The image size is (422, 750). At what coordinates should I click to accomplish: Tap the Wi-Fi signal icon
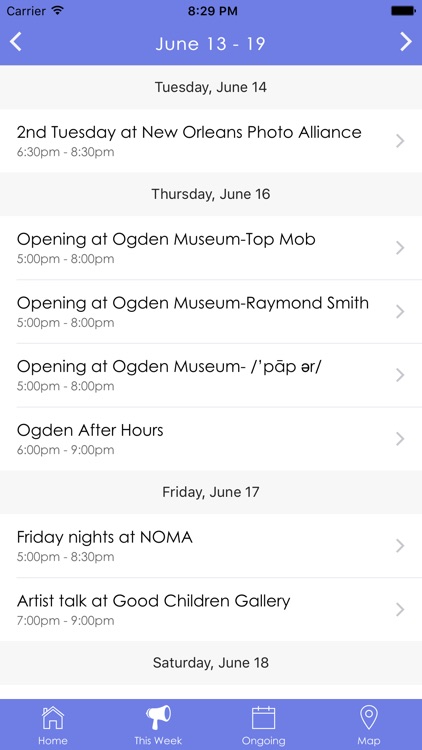(58, 11)
